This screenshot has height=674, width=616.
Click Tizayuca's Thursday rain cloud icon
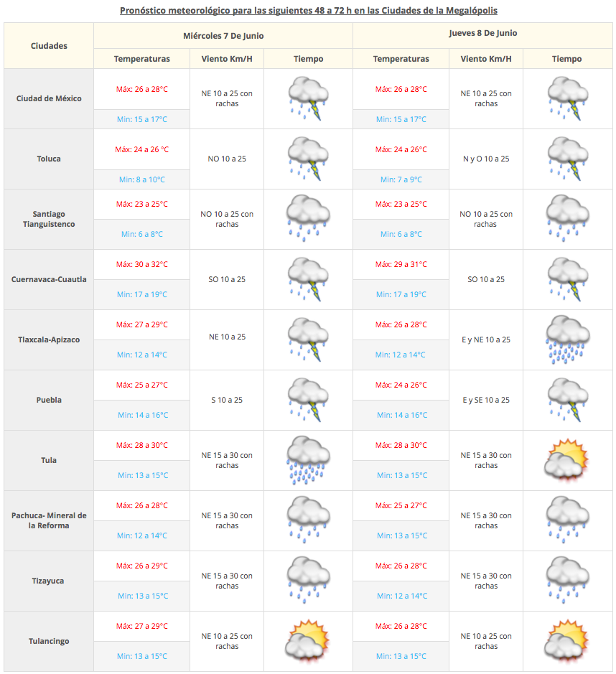click(x=567, y=581)
